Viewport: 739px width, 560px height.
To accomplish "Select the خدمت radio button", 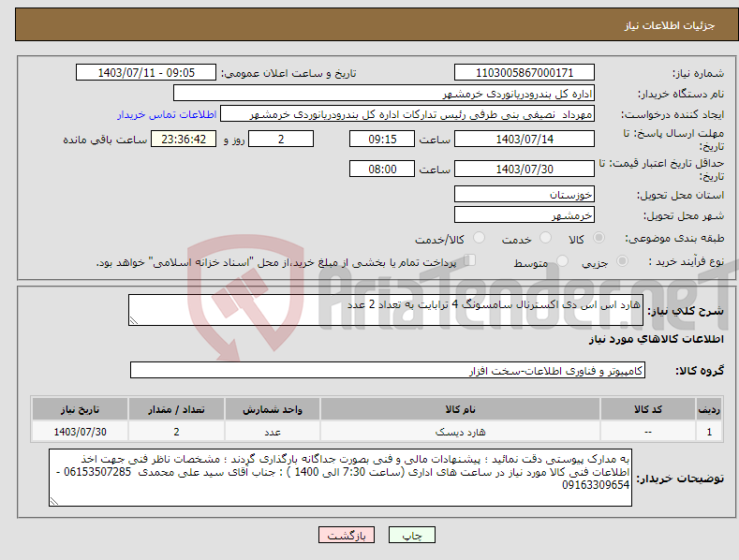I will (x=545, y=238).
